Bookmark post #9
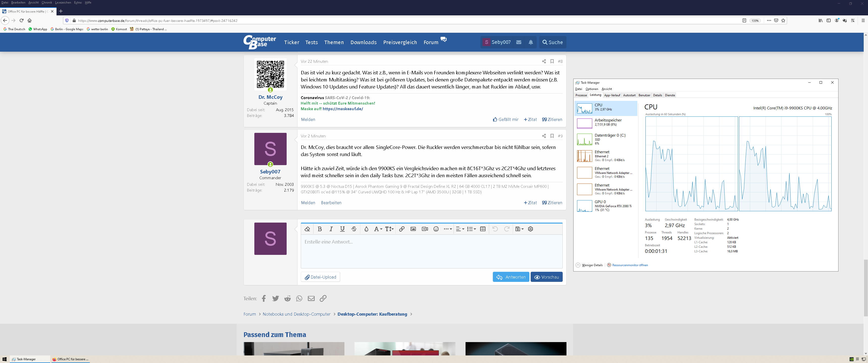868x363 pixels. tap(552, 136)
